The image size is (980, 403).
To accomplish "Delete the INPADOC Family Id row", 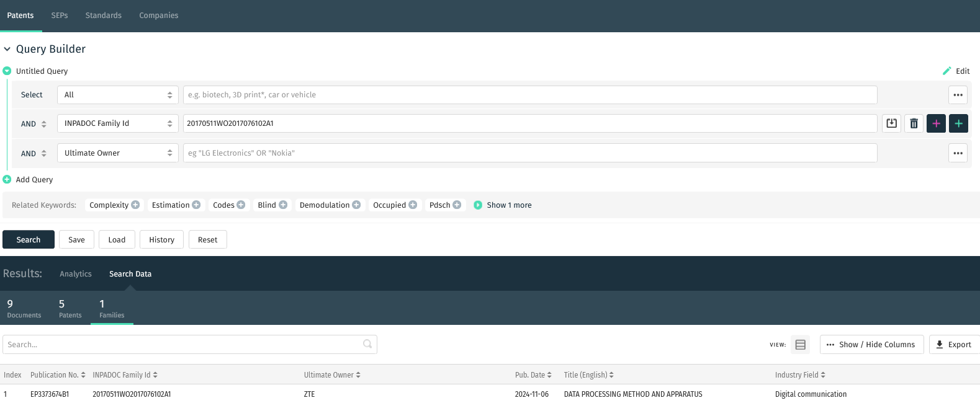I will [x=914, y=123].
